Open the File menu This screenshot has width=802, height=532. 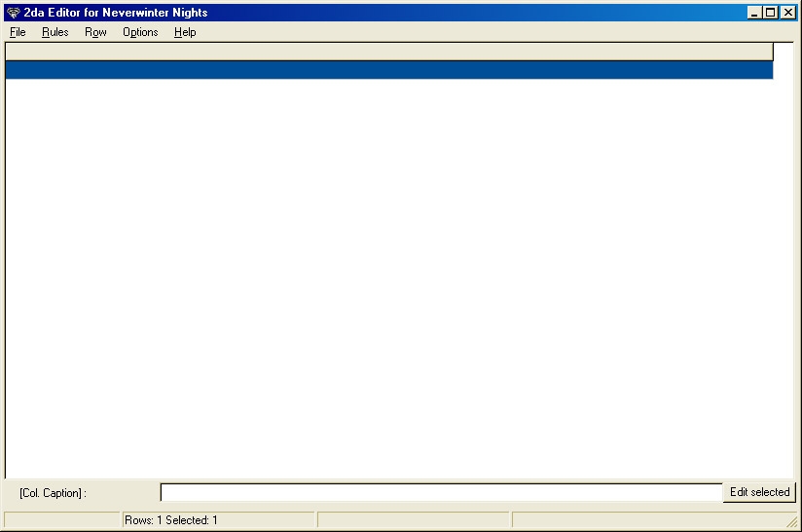[x=18, y=32]
